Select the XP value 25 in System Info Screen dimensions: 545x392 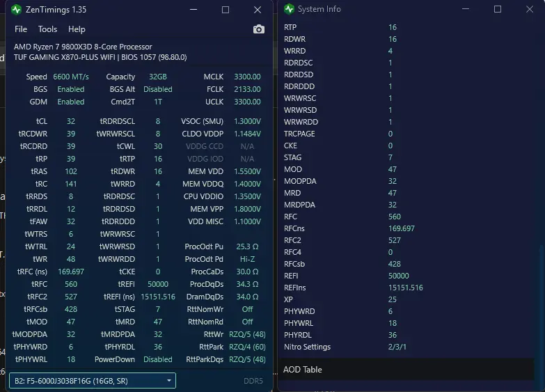coord(392,299)
